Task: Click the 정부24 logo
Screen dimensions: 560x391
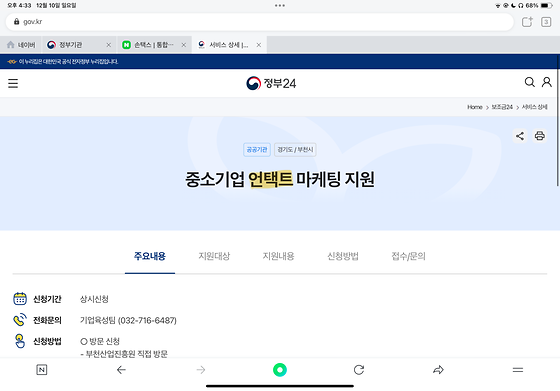Action: (271, 83)
